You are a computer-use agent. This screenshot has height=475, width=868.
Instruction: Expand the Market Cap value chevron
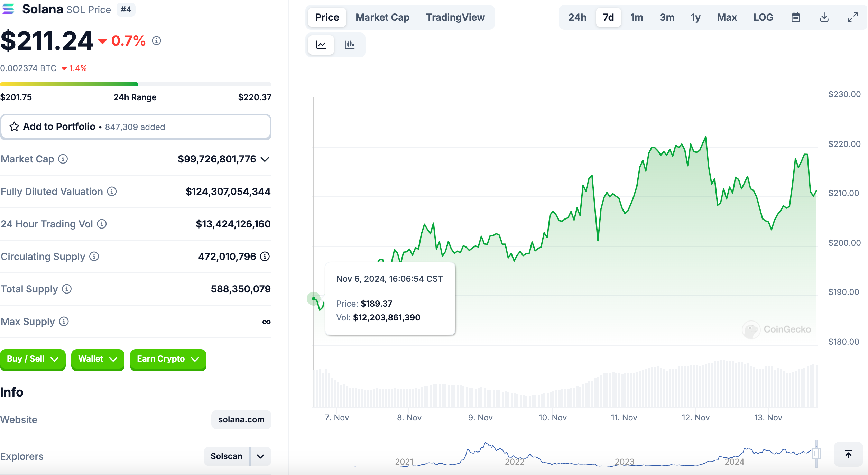(265, 159)
